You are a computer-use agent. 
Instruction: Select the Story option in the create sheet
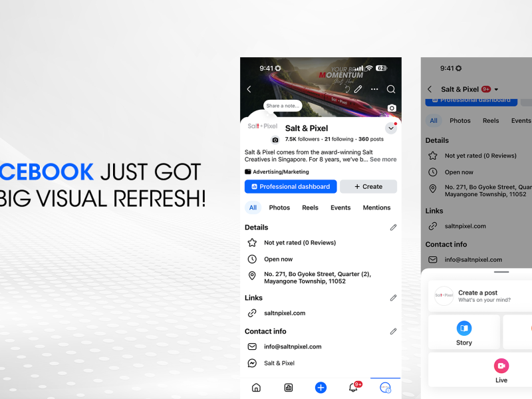[464, 332]
